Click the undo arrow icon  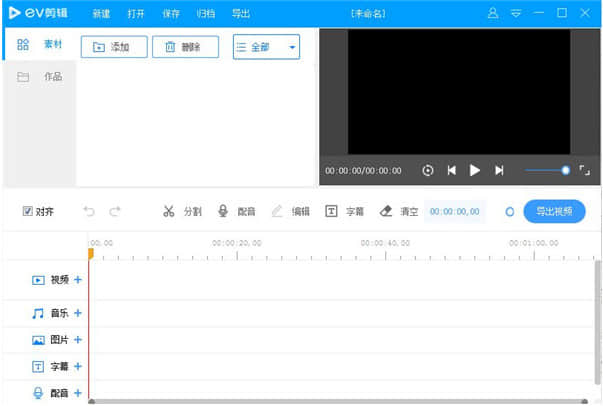(89, 212)
